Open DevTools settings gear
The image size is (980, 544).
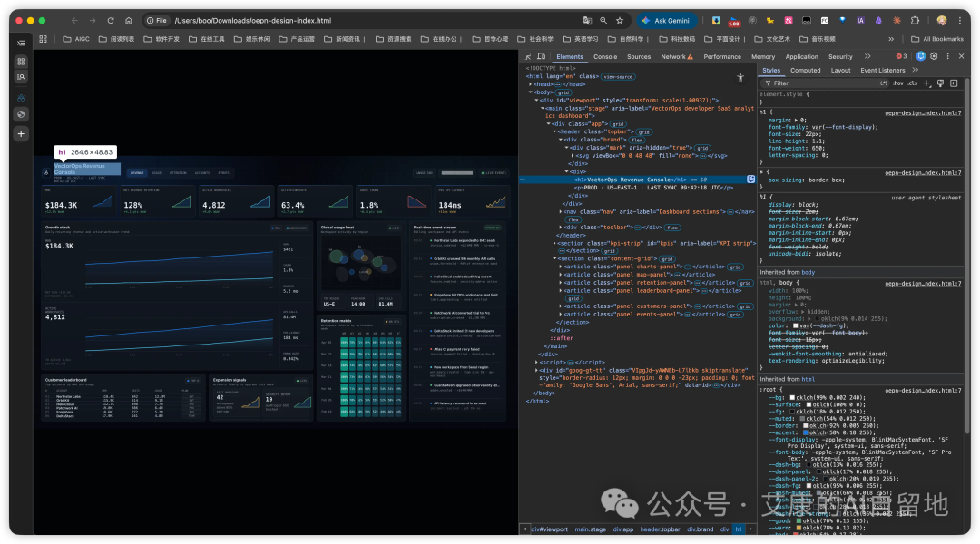[934, 56]
